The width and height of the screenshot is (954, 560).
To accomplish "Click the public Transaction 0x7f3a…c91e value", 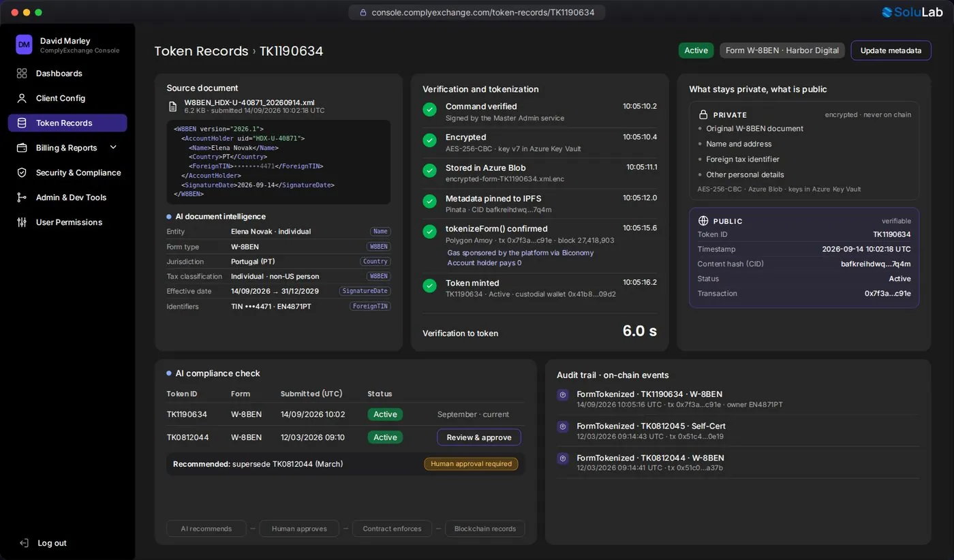I will 887,294.
